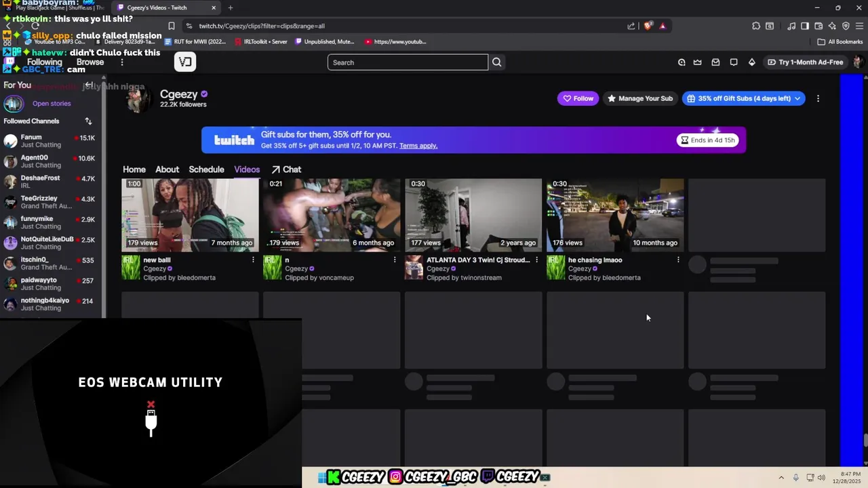Click the Get Bits diamond icon
This screenshot has height=488, width=868.
coord(751,62)
